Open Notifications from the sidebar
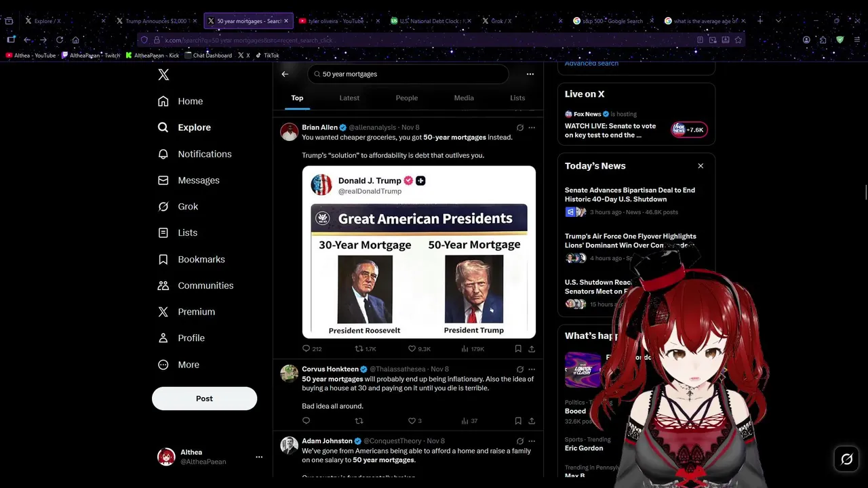 pyautogui.click(x=195, y=154)
